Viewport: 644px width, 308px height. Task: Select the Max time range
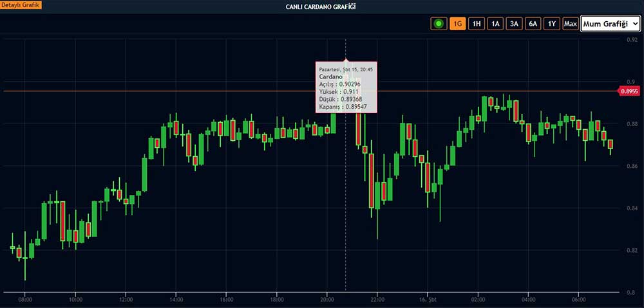click(571, 24)
